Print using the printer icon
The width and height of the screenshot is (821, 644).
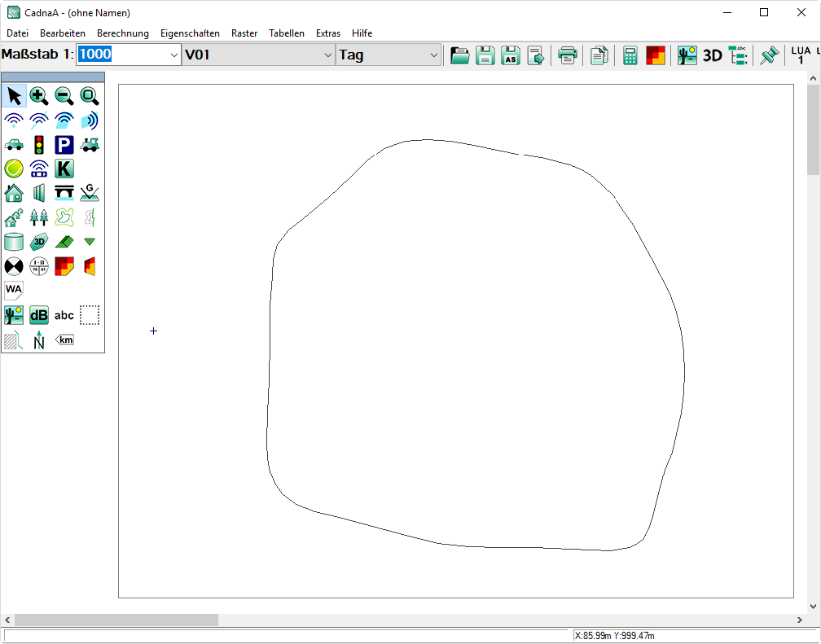click(568, 55)
